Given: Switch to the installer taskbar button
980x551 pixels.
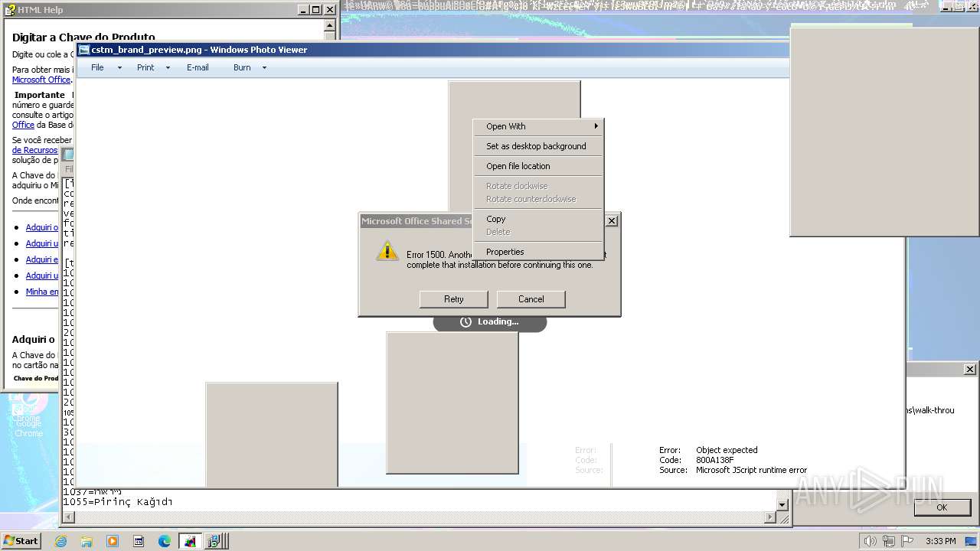Looking at the screenshot, I should pos(214,541).
